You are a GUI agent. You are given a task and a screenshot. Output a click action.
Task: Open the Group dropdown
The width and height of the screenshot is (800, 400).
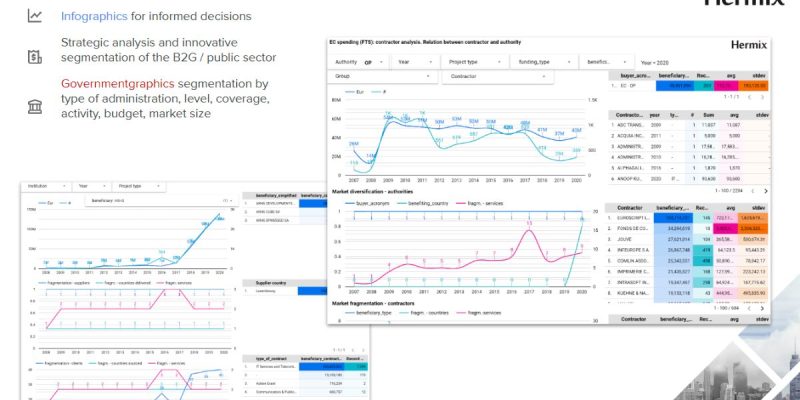coord(383,77)
